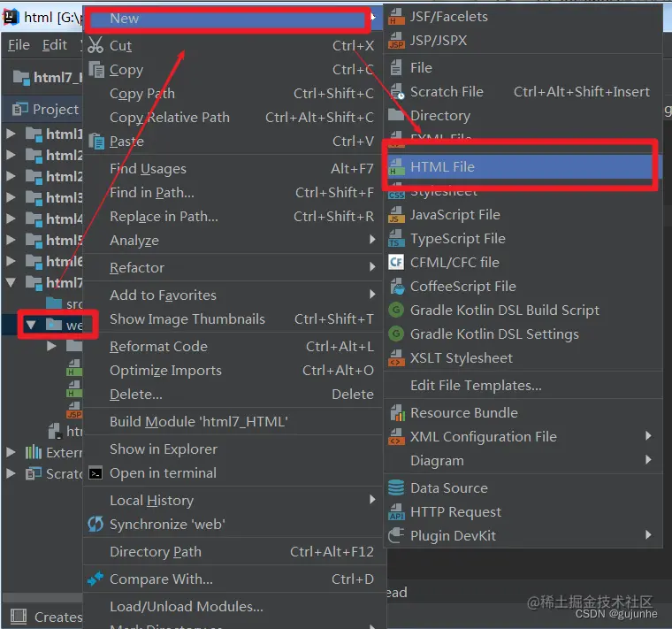Click the JSP/JSPX file icon
The width and height of the screenshot is (672, 629).
tap(396, 41)
